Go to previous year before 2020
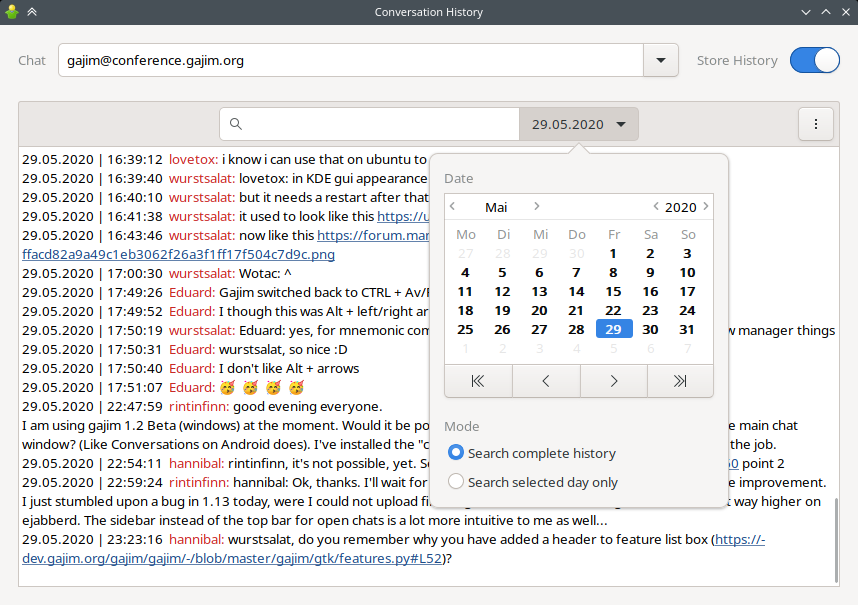 pos(656,206)
